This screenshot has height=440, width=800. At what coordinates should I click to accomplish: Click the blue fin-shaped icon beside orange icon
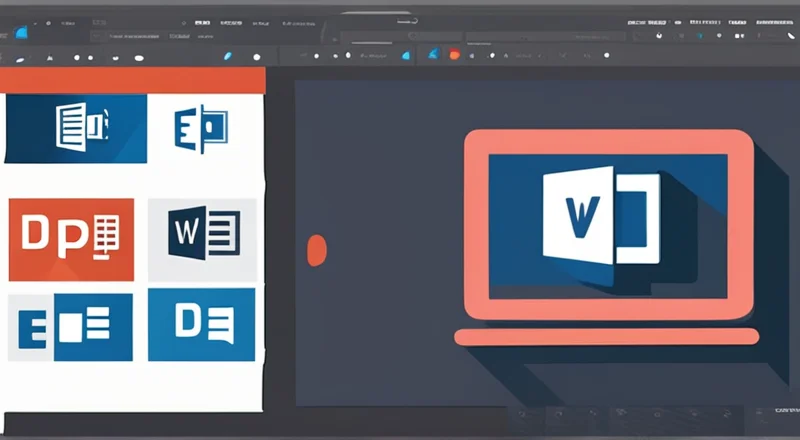[x=434, y=54]
